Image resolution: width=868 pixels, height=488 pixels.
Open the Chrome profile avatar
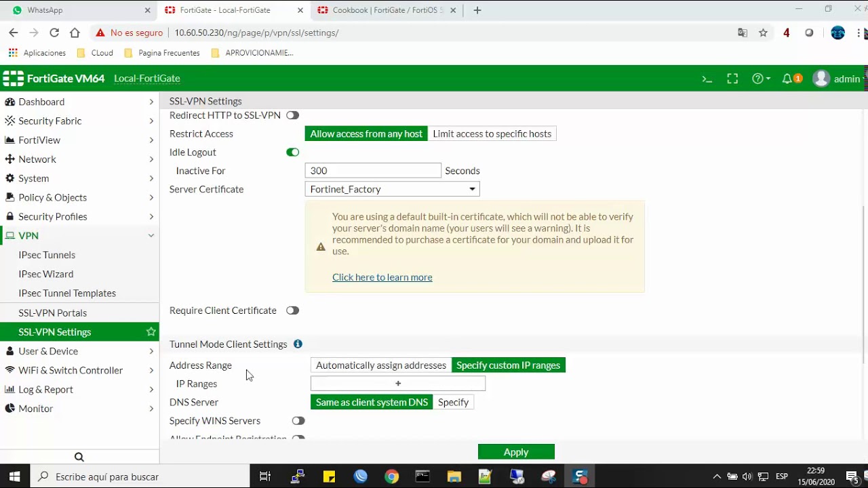click(838, 33)
